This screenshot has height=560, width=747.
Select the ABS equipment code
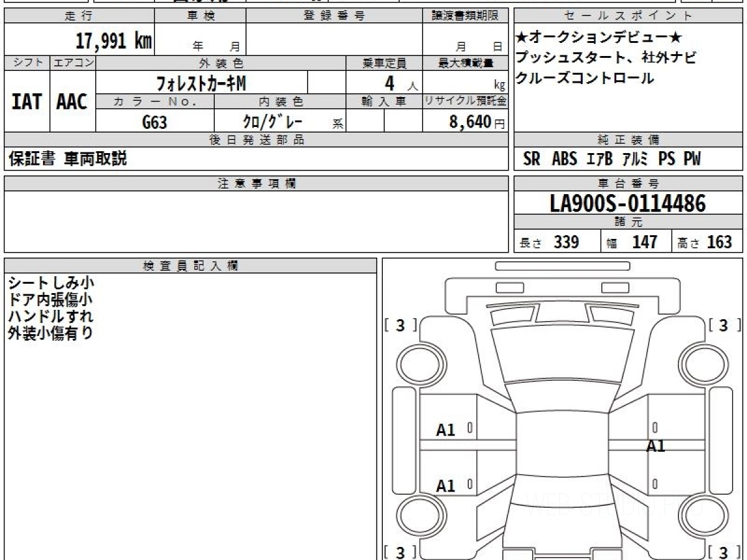564,159
